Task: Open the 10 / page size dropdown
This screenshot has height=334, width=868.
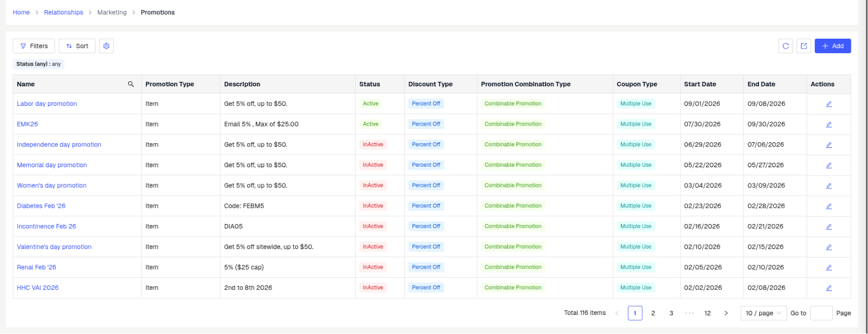Action: (x=763, y=313)
